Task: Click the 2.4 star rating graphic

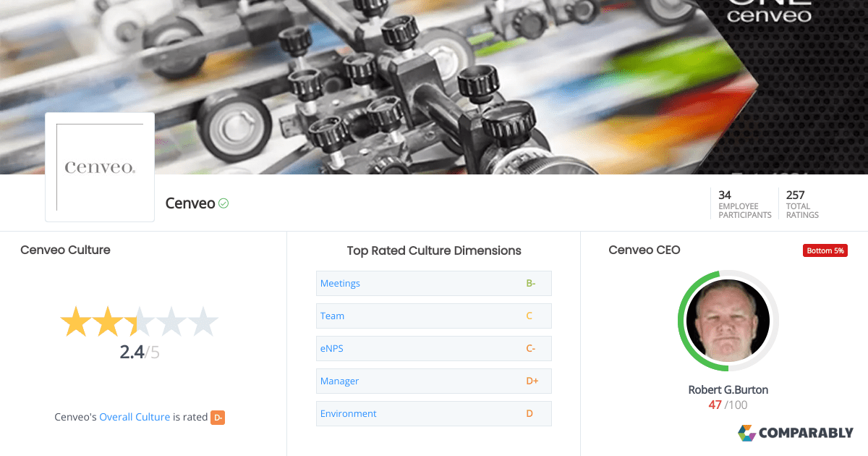Action: click(x=139, y=321)
